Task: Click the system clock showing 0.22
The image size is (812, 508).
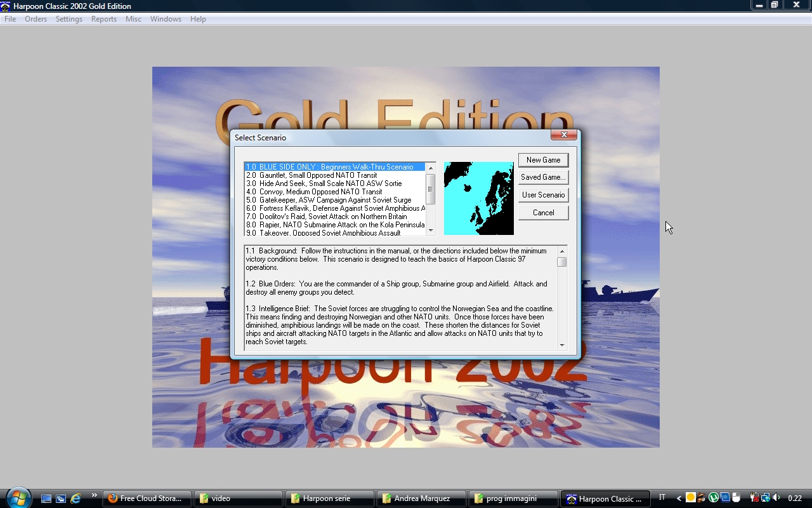Action: click(795, 498)
